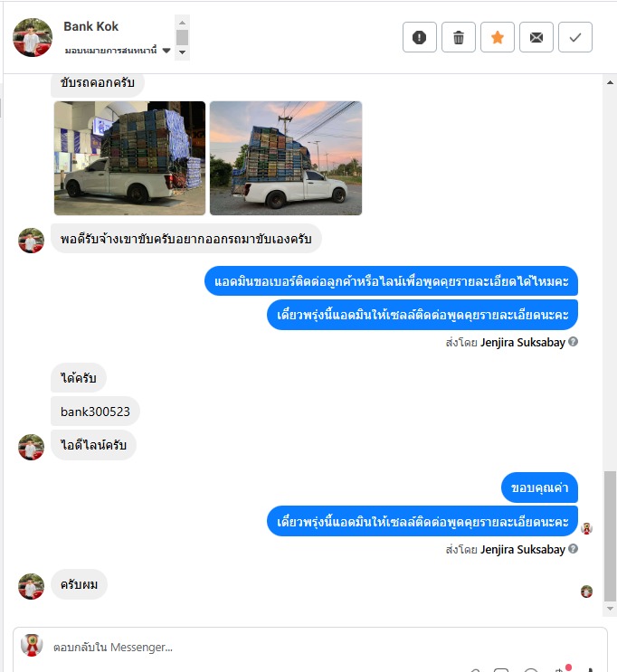
Task: Click scroll up arrow on chat scrollbar
Action: tap(610, 82)
